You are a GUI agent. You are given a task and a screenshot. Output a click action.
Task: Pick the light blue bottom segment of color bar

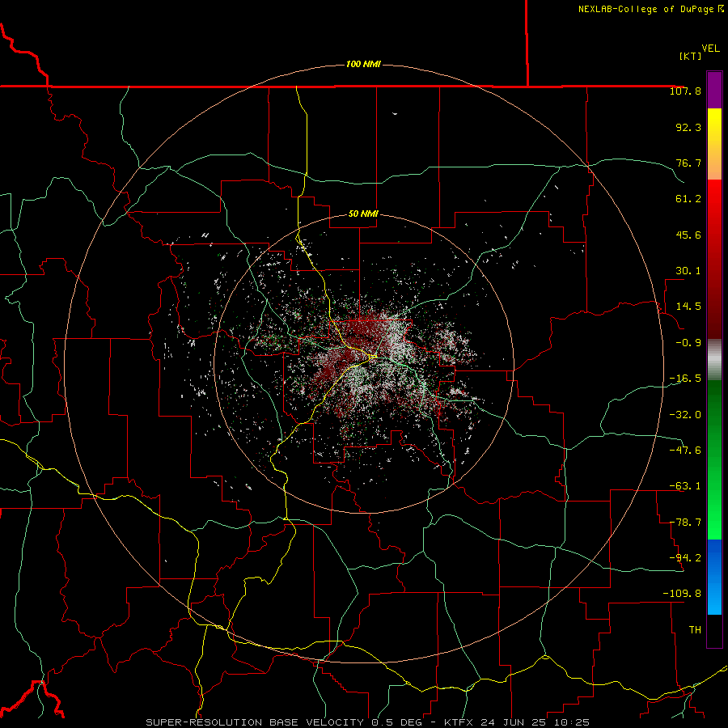coord(714,599)
